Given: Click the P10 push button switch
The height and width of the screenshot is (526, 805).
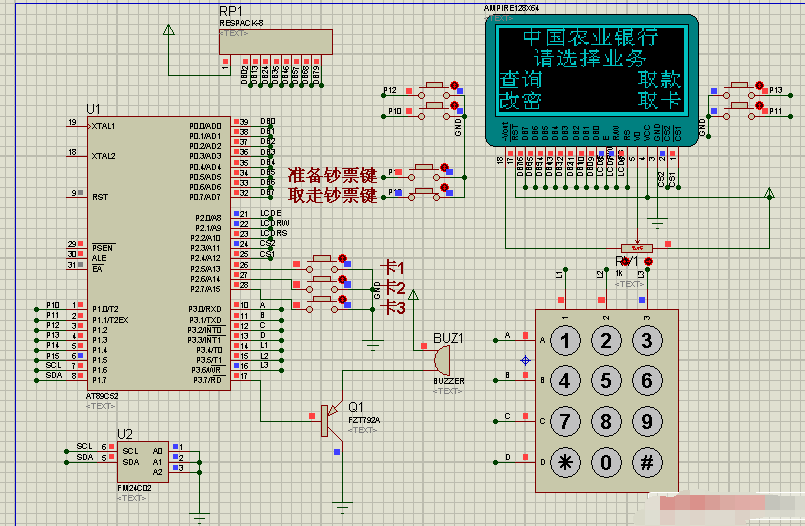Looking at the screenshot, I should (434, 110).
